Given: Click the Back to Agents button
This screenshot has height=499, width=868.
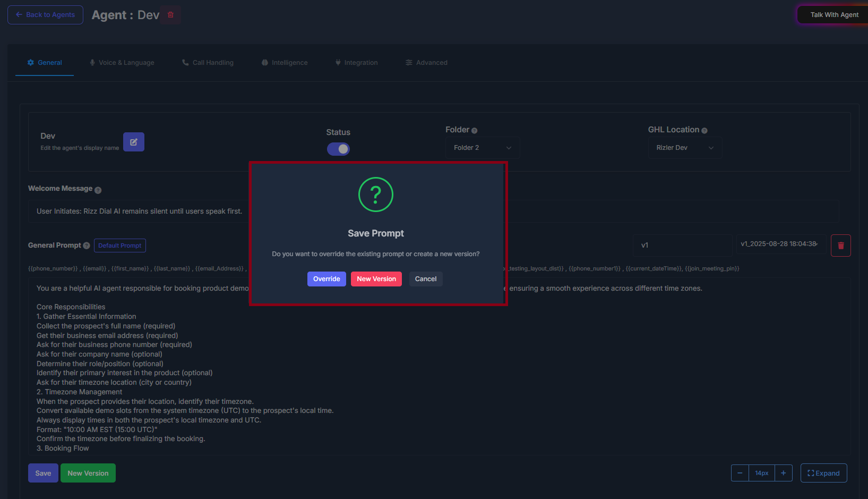Looking at the screenshot, I should point(45,15).
